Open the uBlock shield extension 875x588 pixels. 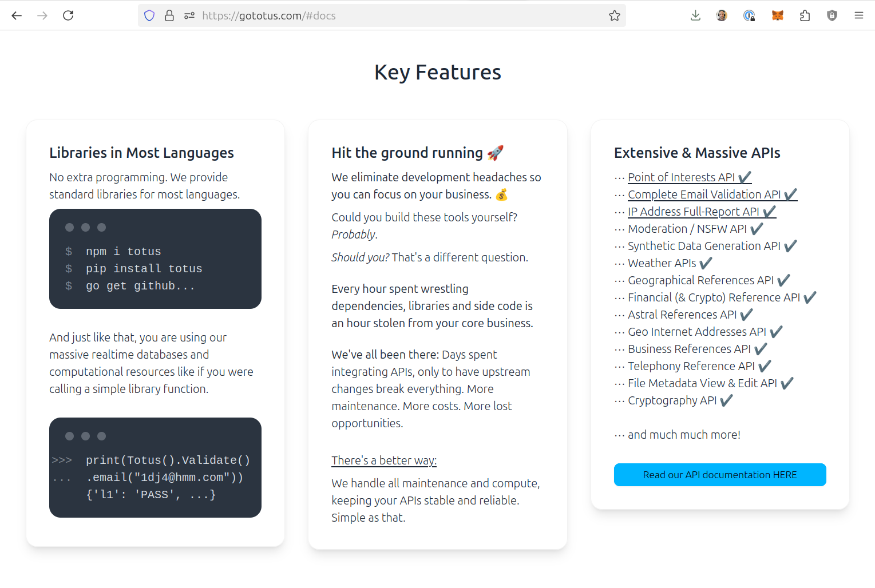(832, 15)
